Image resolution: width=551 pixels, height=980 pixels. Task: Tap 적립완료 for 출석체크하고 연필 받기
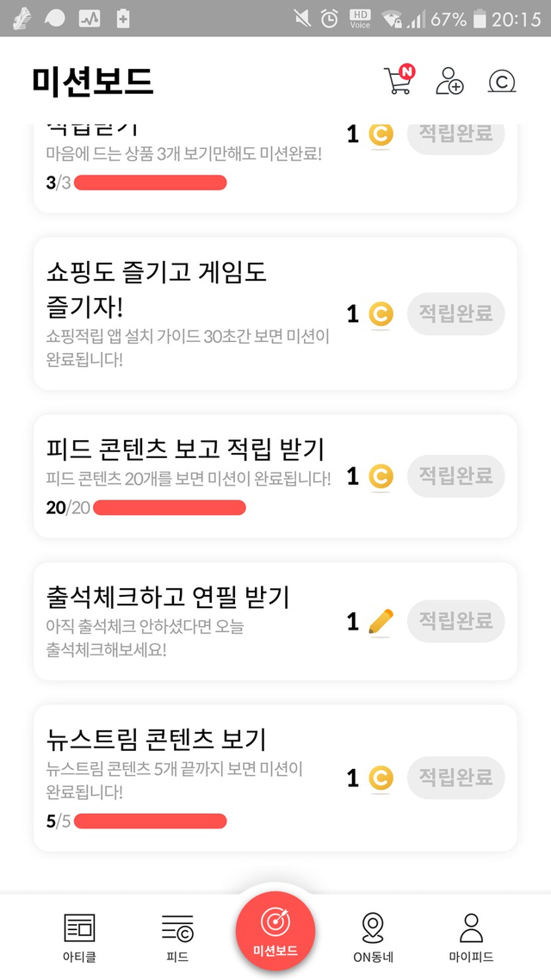[455, 620]
